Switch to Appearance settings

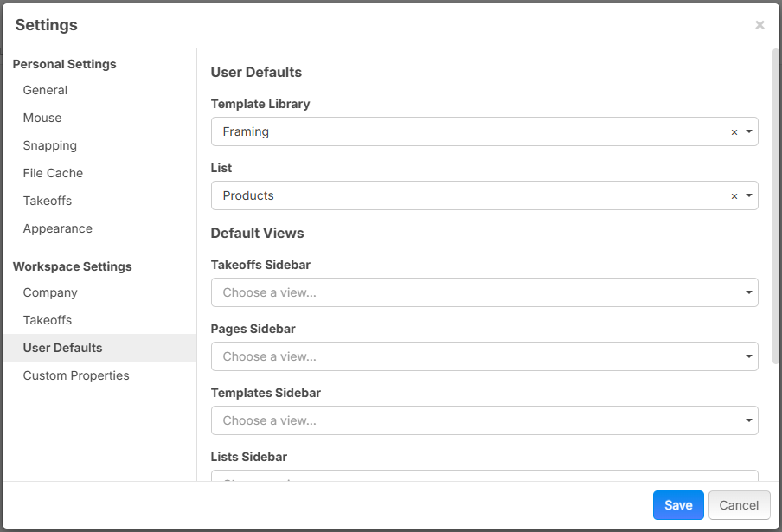tap(58, 228)
